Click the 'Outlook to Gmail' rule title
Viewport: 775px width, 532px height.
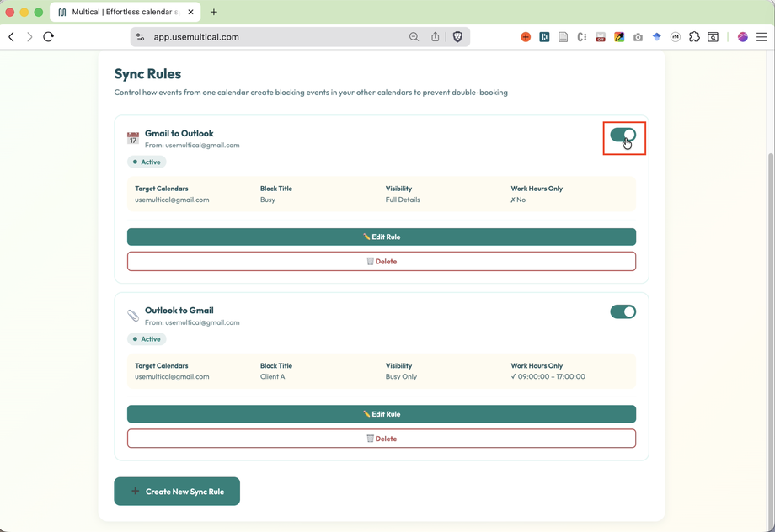click(179, 311)
